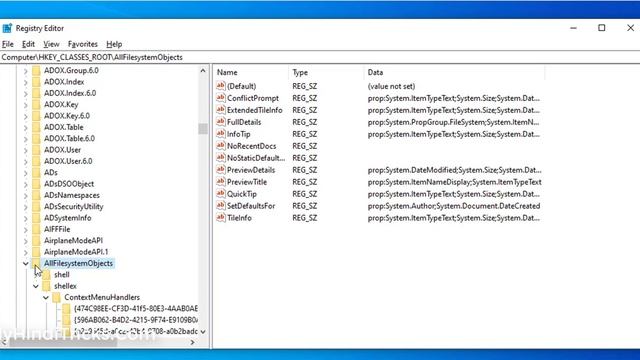Select the ADOX.Table.6.0 key
Image resolution: width=640 pixels, height=360 pixels.
pyautogui.click(x=69, y=138)
